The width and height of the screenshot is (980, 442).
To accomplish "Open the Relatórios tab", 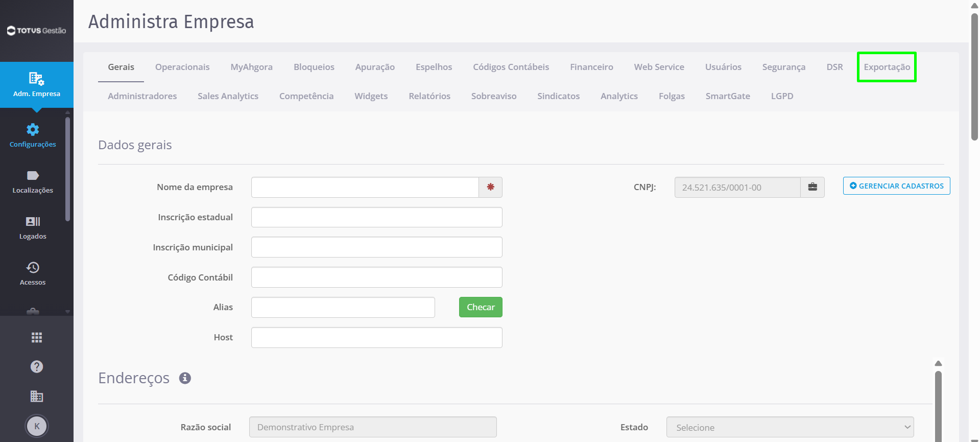I will tap(429, 96).
